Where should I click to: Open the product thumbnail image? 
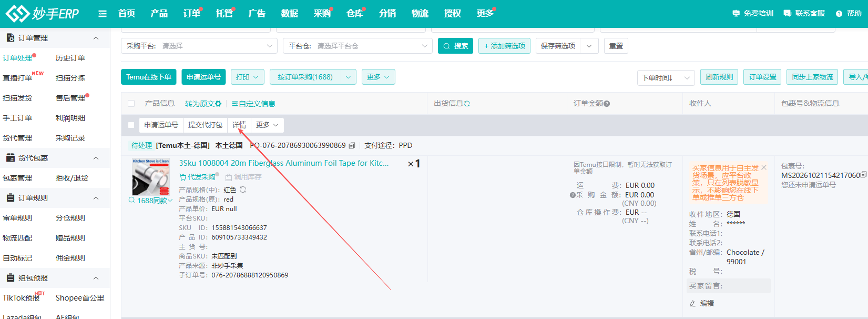(x=151, y=177)
